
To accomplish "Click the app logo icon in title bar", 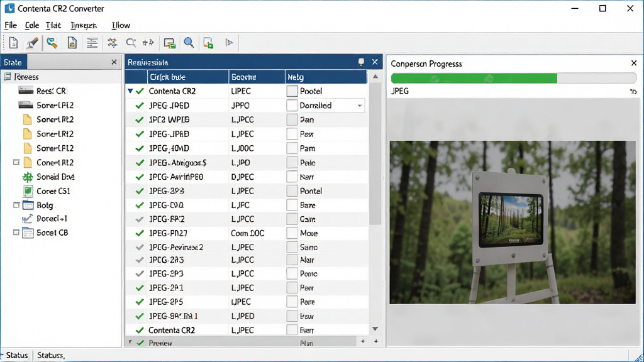I will point(9,8).
